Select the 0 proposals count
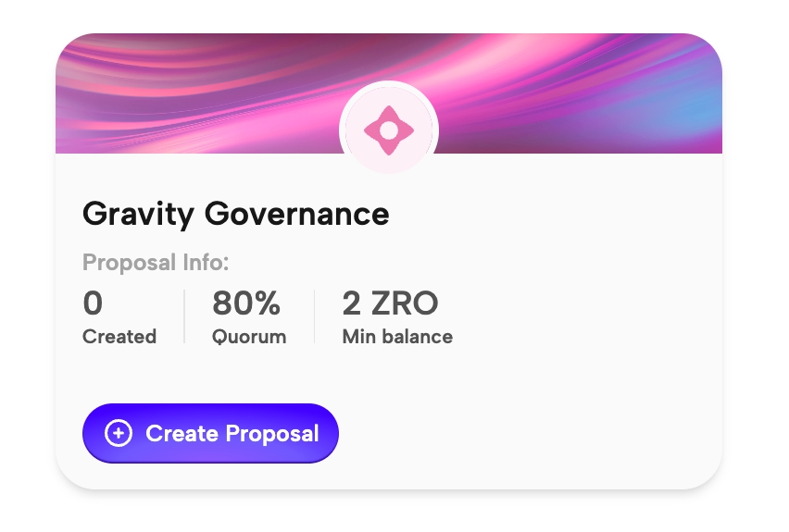 (93, 303)
